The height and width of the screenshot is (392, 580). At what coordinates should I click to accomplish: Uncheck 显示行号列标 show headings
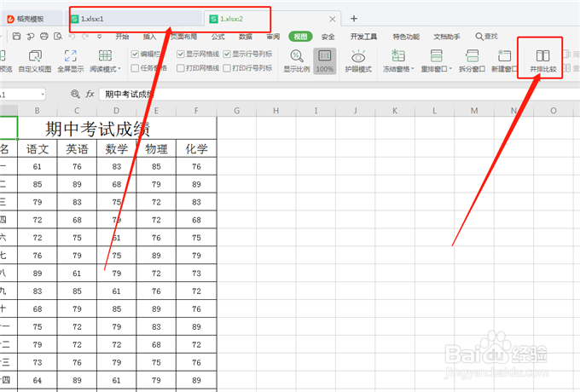point(227,55)
